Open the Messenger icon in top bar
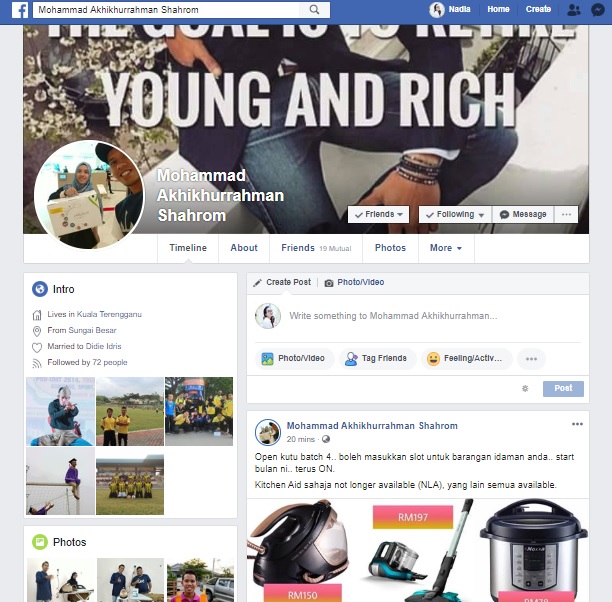Viewport: 612px width, 602px height. coord(598,10)
